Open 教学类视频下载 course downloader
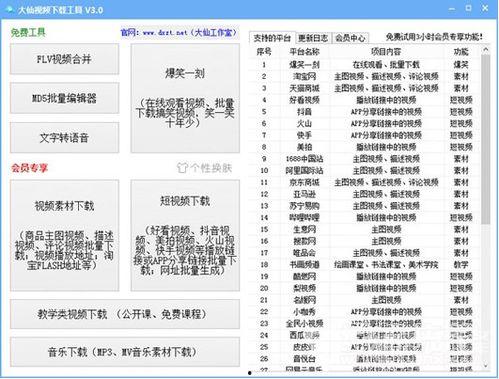499x379 pixels. click(125, 314)
